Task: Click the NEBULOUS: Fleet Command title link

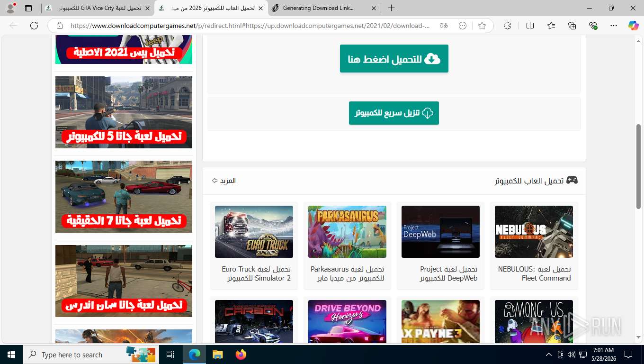Action: click(535, 273)
